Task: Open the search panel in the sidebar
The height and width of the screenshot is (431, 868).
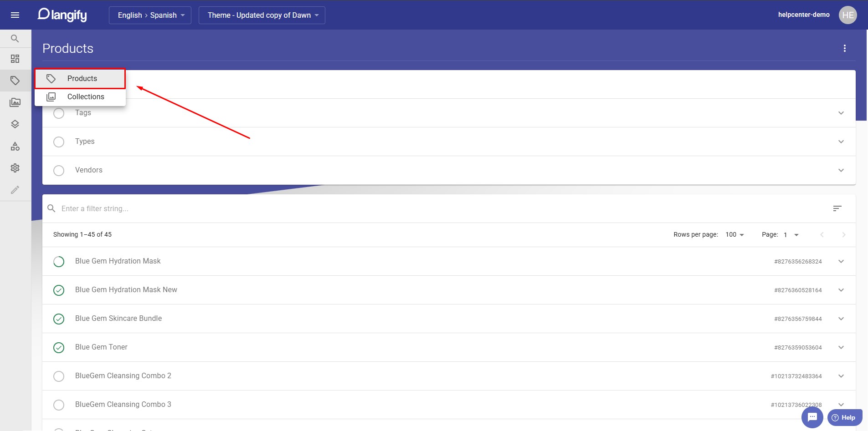Action: 15,38
